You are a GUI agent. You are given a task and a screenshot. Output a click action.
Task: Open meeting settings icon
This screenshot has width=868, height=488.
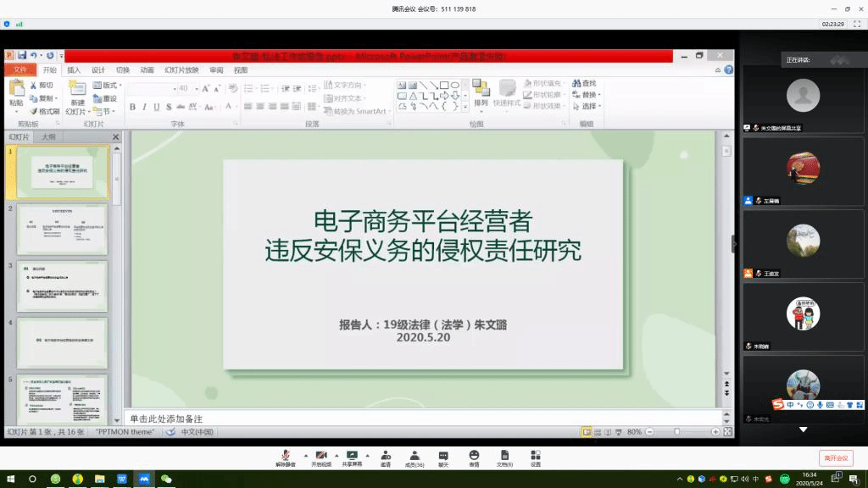coord(536,456)
